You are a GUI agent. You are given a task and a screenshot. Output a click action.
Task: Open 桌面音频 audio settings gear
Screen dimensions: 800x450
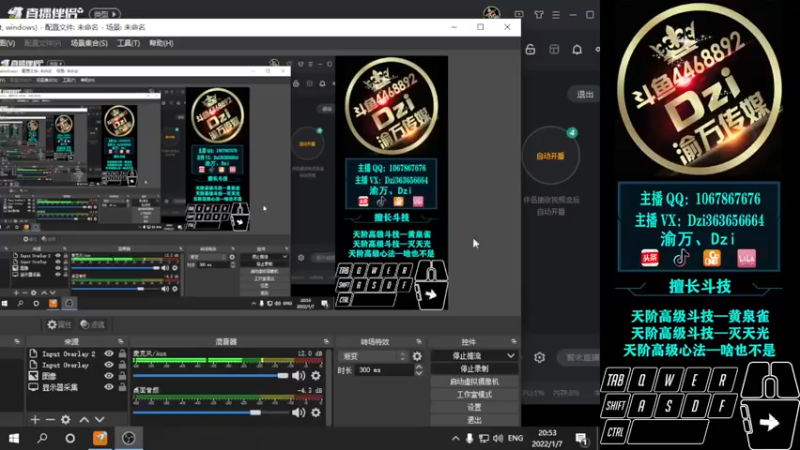316,412
